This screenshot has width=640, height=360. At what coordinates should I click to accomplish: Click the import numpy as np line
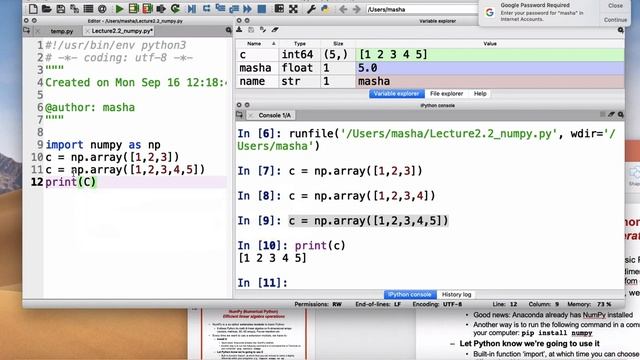103,145
